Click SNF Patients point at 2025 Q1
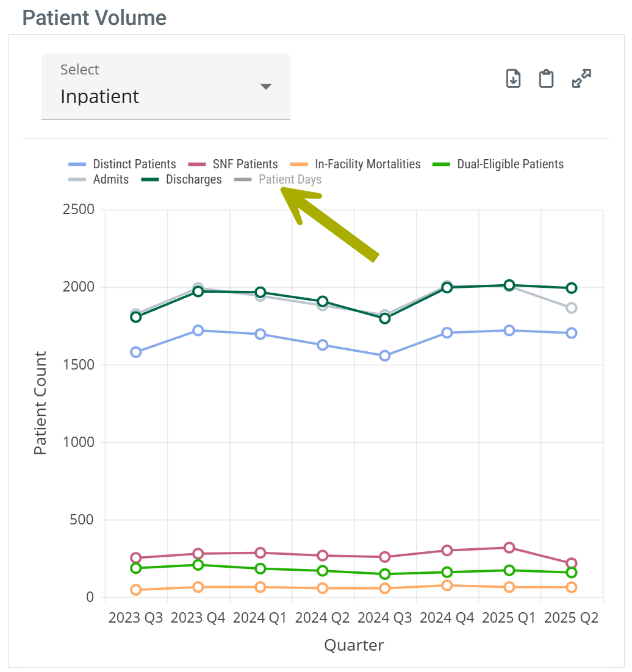The height and width of the screenshot is (672, 632). tap(509, 548)
